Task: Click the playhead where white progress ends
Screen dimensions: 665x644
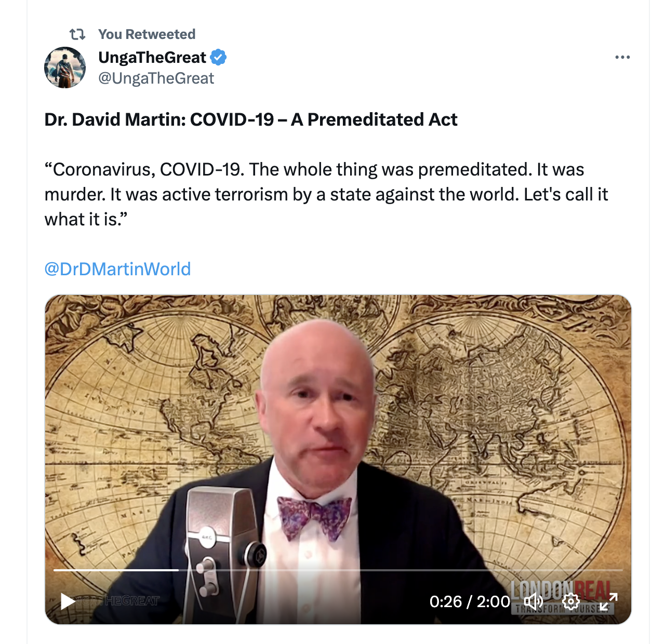Action: coord(178,570)
